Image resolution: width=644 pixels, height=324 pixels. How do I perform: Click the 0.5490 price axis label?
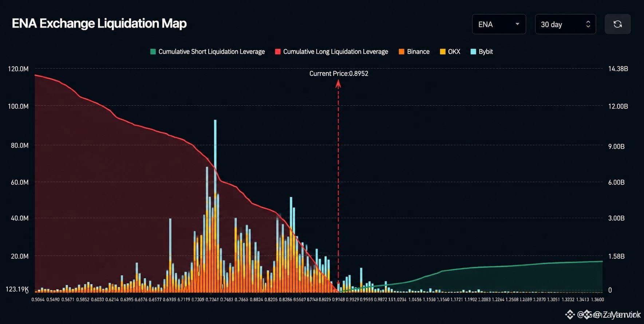(x=53, y=300)
